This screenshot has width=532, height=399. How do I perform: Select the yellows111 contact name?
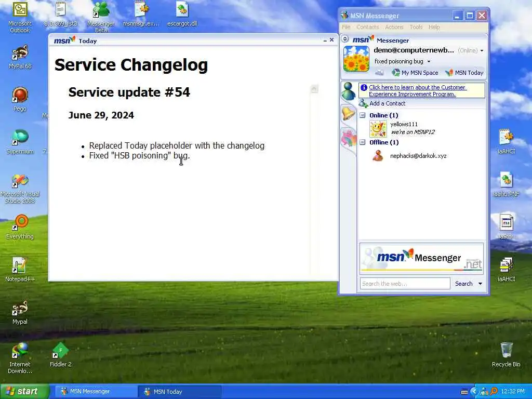click(x=404, y=124)
